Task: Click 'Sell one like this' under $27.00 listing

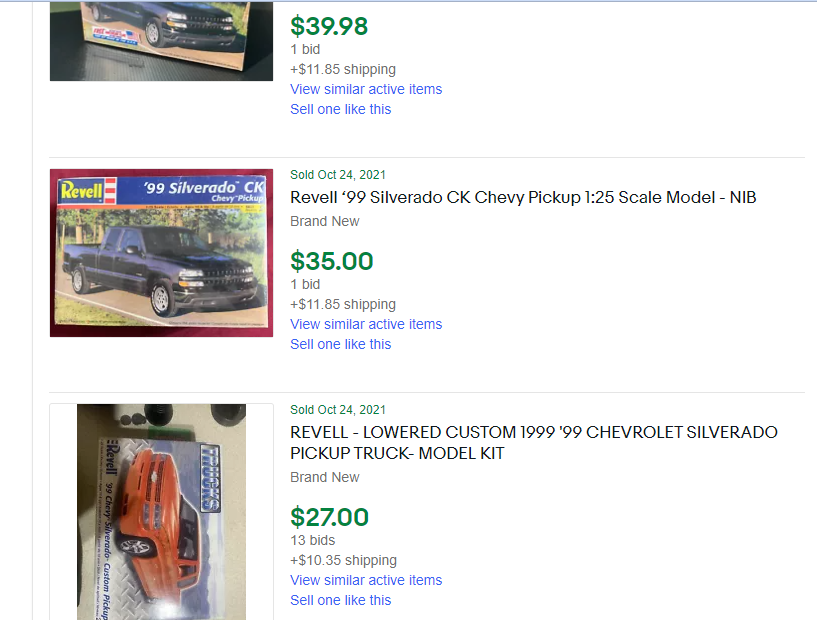Action: click(x=340, y=600)
